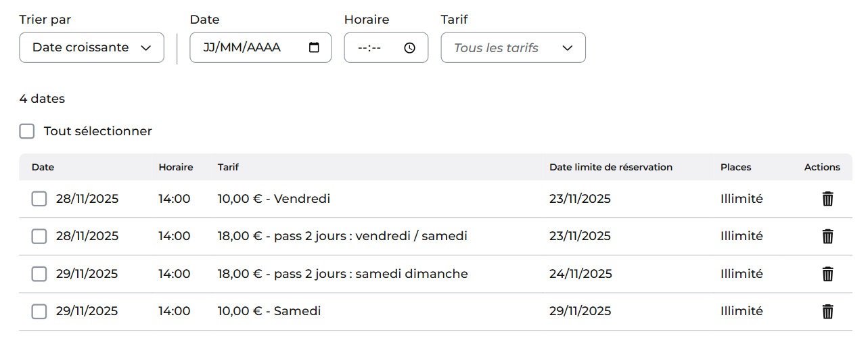Open the clock picker in Horaire field
The width and height of the screenshot is (868, 353).
coord(409,48)
